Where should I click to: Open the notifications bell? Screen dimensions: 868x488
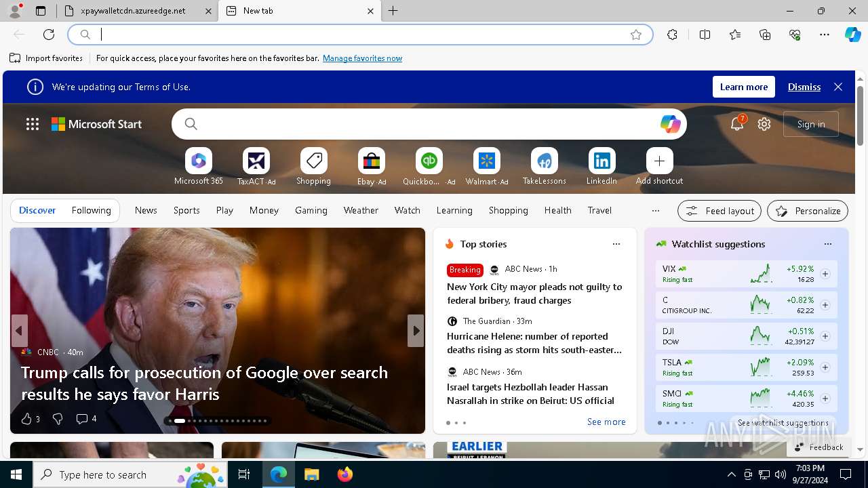[737, 124]
